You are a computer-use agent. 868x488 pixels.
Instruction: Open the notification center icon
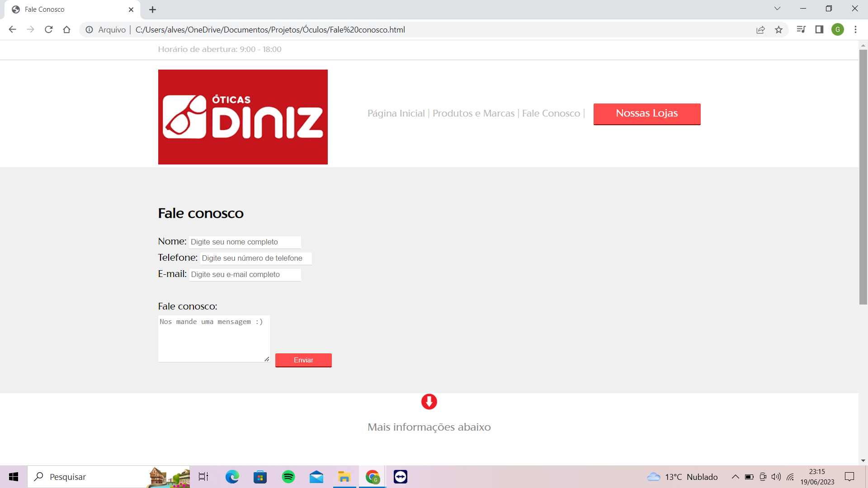[849, 477]
